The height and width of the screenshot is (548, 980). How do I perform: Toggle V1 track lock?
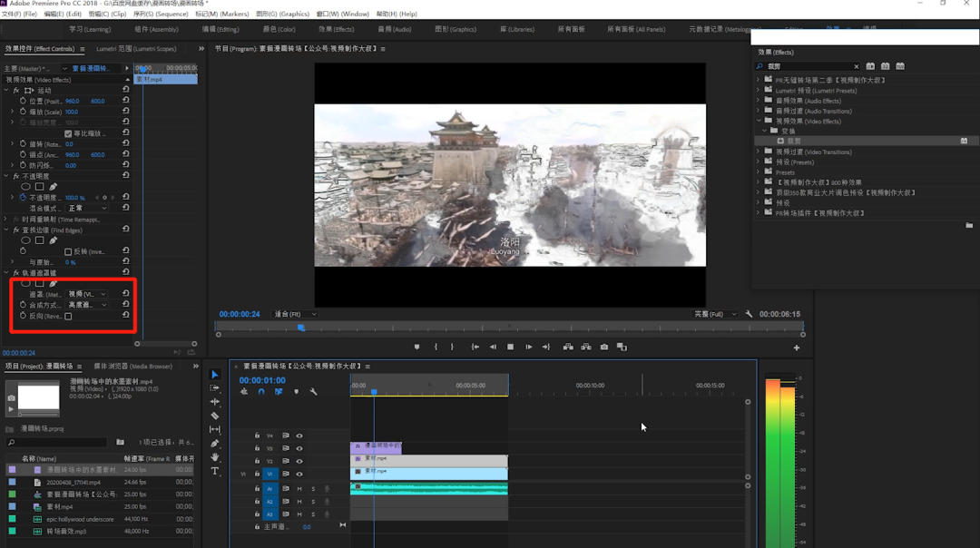[257, 474]
